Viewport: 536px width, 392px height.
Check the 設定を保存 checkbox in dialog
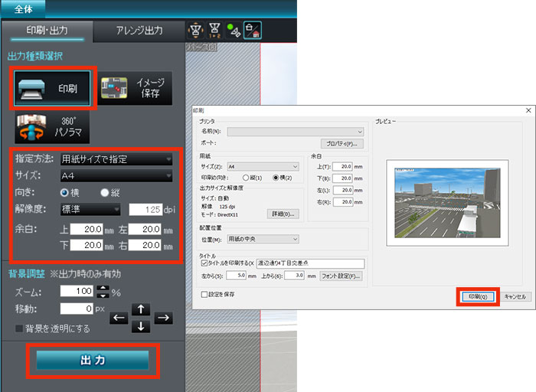pyautogui.click(x=203, y=293)
